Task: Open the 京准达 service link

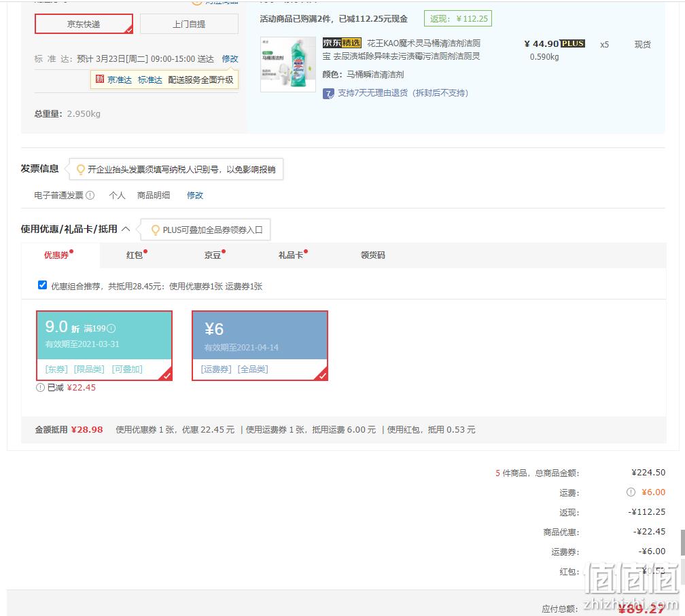Action: 120,80
